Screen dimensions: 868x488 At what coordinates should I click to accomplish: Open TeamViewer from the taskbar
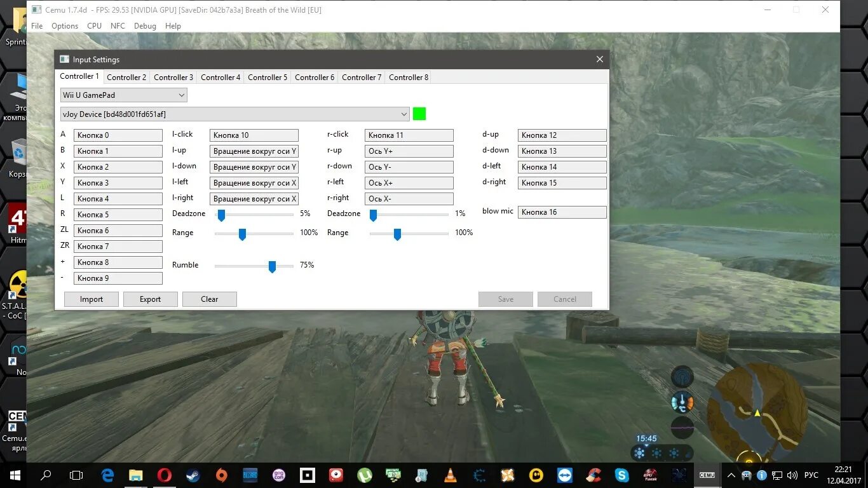click(x=564, y=475)
